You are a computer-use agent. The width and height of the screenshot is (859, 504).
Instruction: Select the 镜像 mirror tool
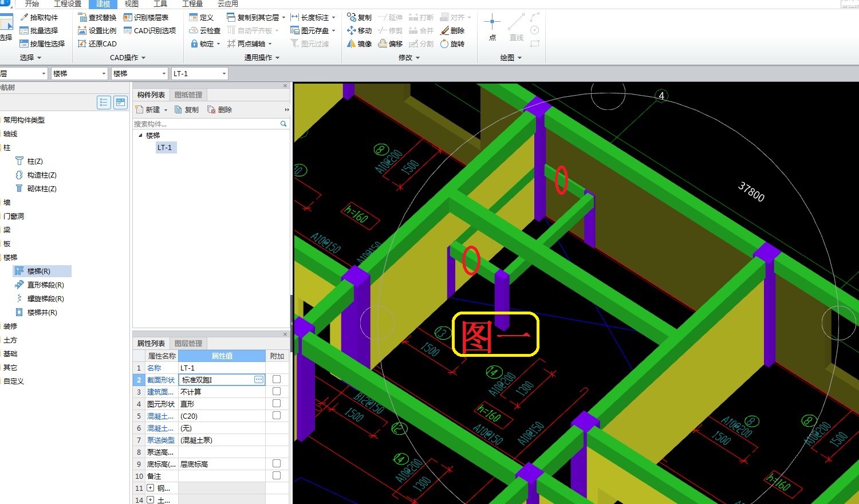[x=359, y=44]
